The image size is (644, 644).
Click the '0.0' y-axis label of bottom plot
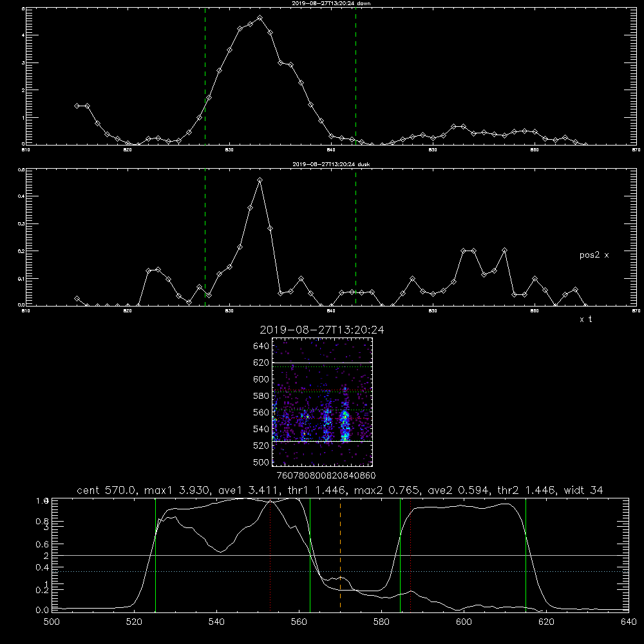[43, 611]
